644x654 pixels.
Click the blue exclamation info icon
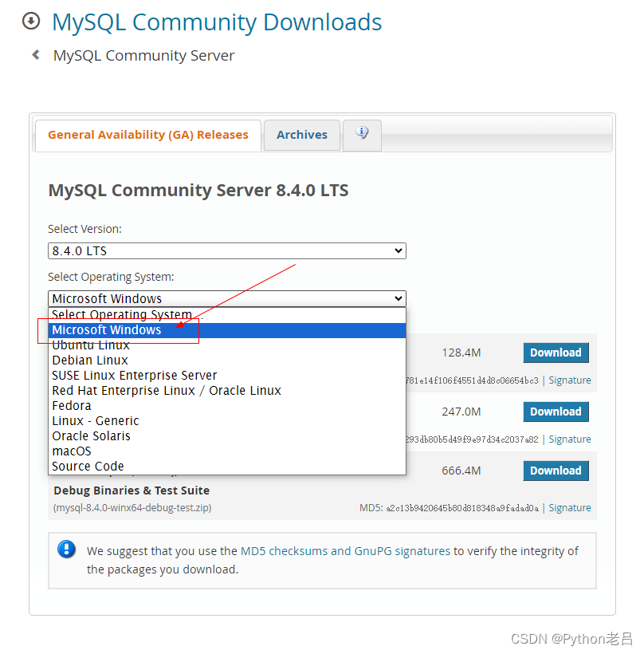[67, 550]
